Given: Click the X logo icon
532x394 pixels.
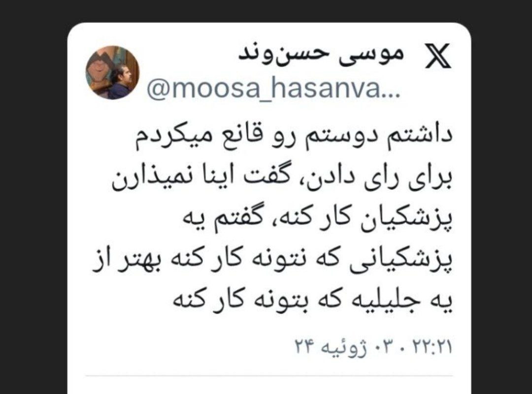Looking at the screenshot, I should [438, 56].
